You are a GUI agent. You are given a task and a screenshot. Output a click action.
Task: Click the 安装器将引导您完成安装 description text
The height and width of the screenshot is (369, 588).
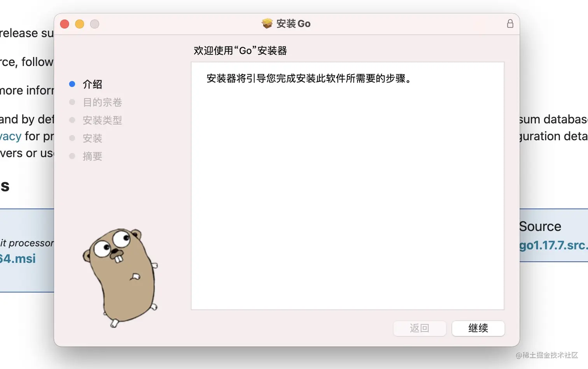tap(309, 78)
